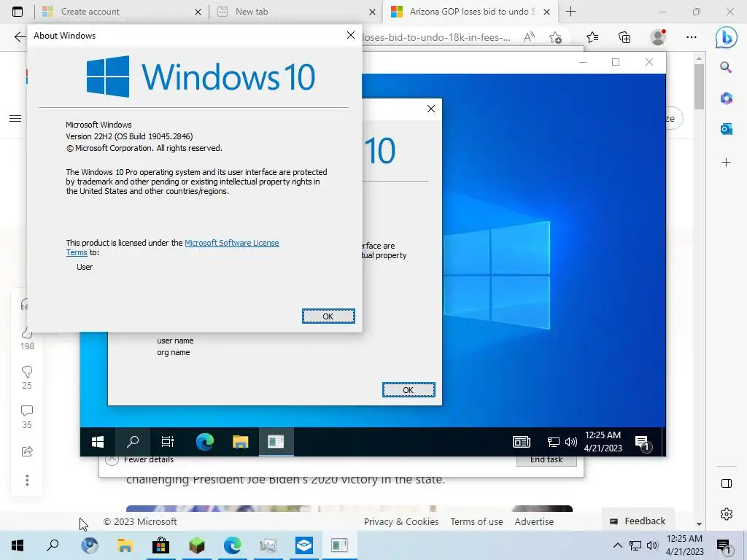
Task: Maximize the VM window
Action: [x=616, y=62]
